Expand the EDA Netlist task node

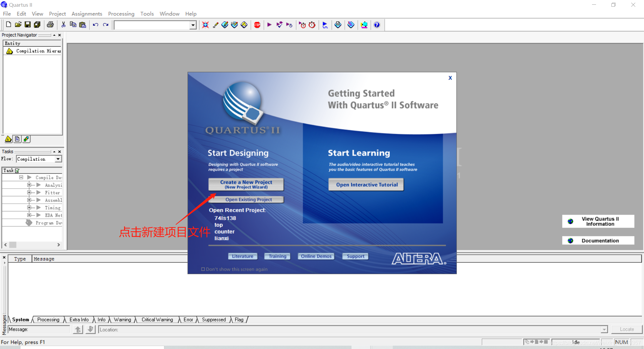tap(29, 215)
